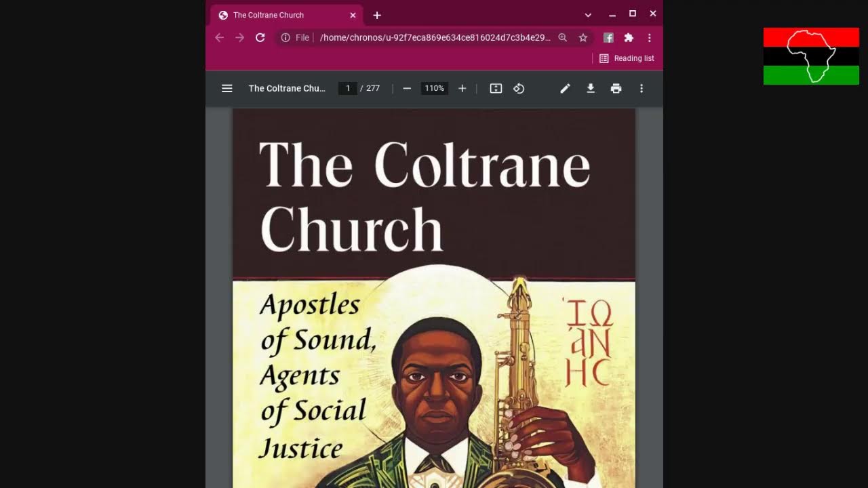Open the Extensions puzzle icon
This screenshot has height=488, width=868.
tap(629, 38)
